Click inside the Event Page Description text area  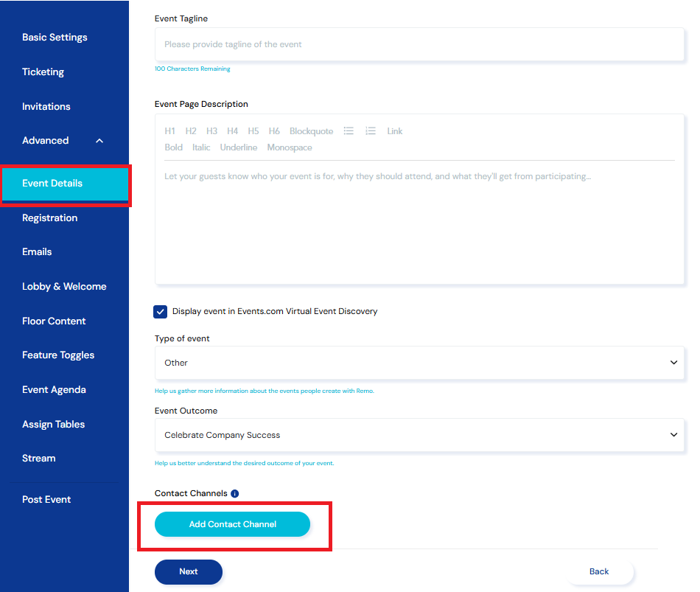(x=419, y=221)
